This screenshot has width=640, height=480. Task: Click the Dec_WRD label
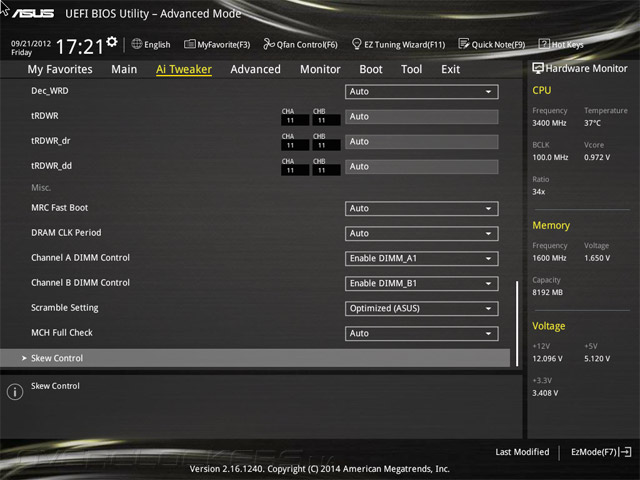50,91
